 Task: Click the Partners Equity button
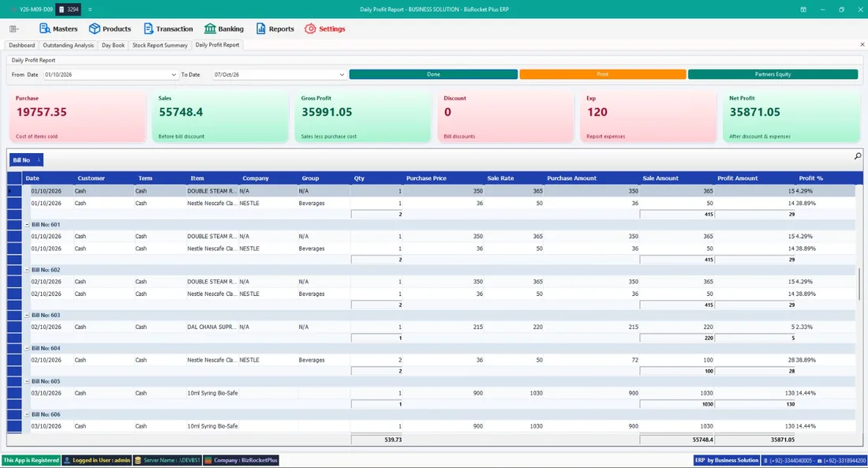tap(773, 74)
